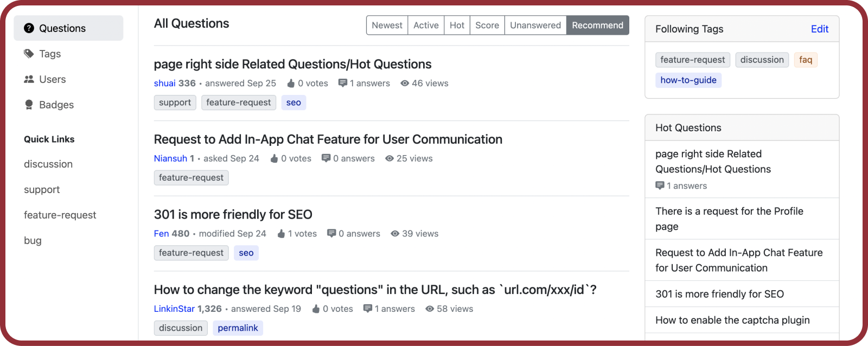Select the Hot sorting tab

coord(457,25)
